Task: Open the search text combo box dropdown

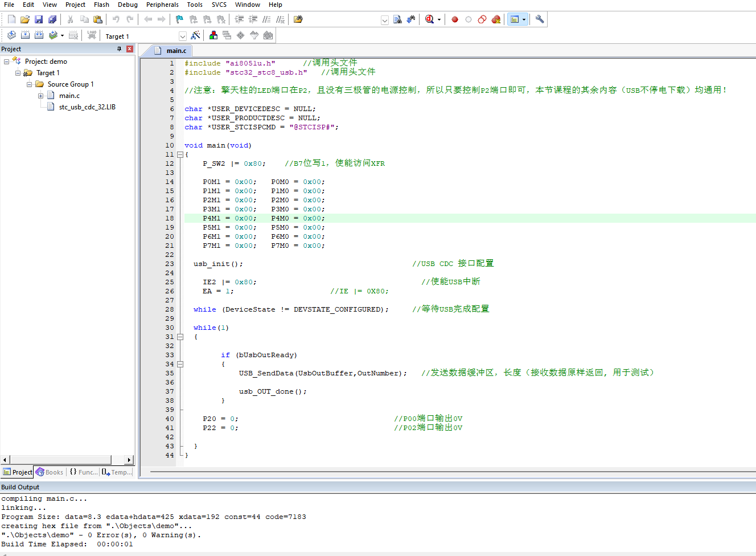Action: click(385, 20)
